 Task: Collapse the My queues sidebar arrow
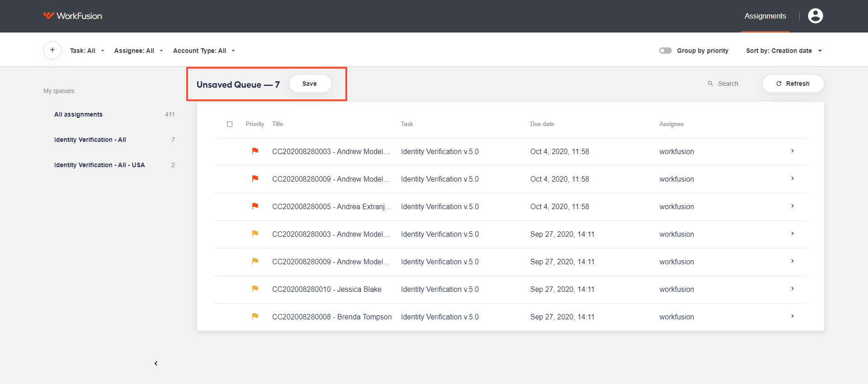click(x=156, y=364)
